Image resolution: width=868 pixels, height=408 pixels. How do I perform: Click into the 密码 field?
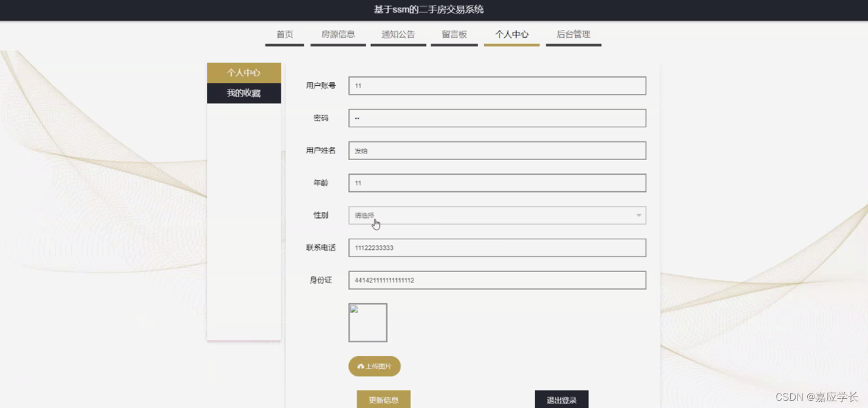pyautogui.click(x=497, y=118)
